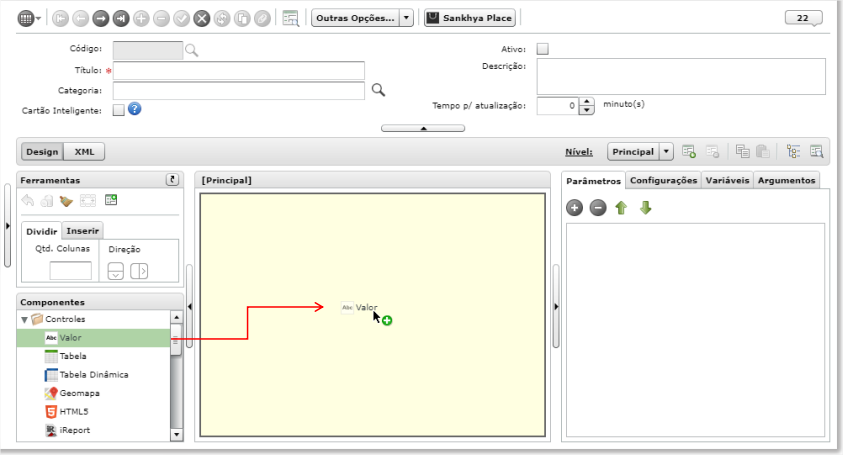The height and width of the screenshot is (455, 843).
Task: Expand the far-left sidebar arrow handle
Action: point(7,226)
